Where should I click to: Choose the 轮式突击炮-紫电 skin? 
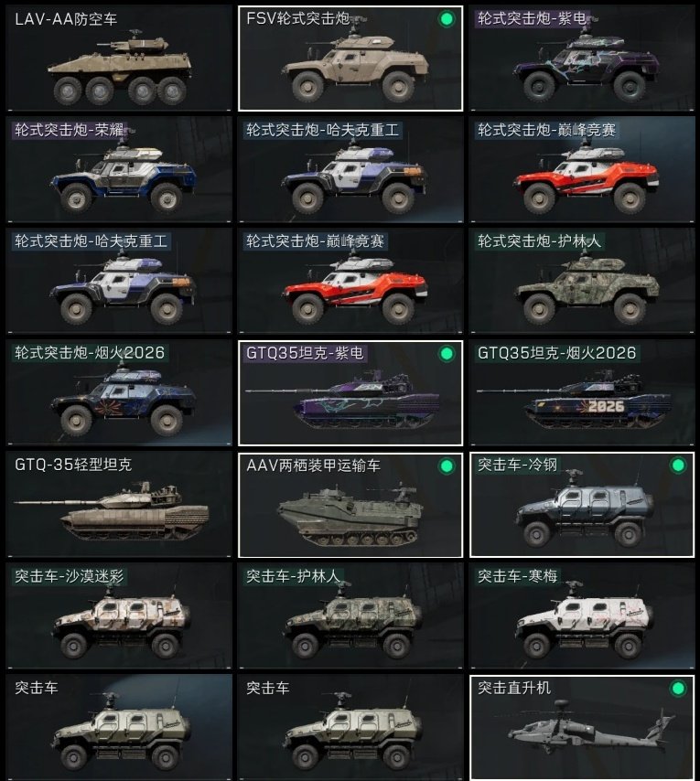pyautogui.click(x=582, y=59)
